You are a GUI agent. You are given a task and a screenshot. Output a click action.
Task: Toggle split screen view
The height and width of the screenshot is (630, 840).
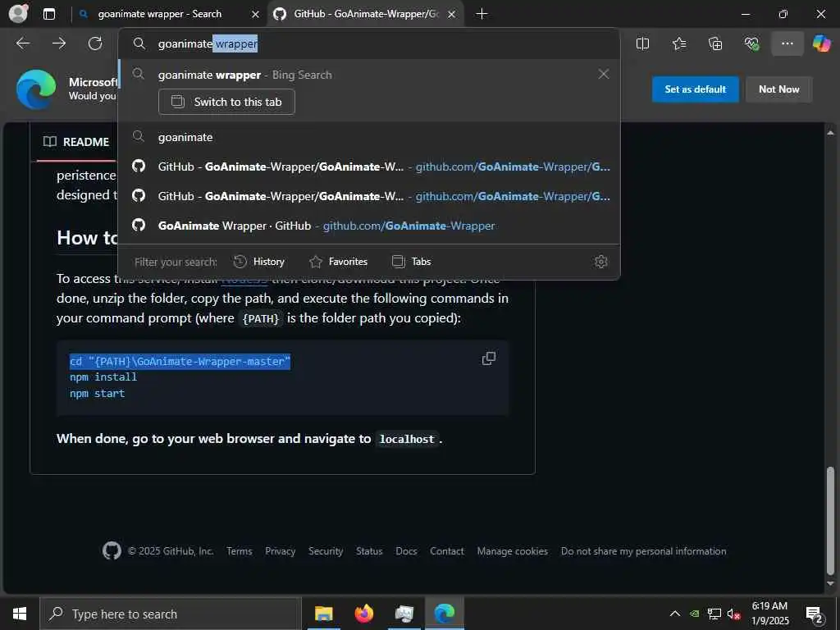642,43
